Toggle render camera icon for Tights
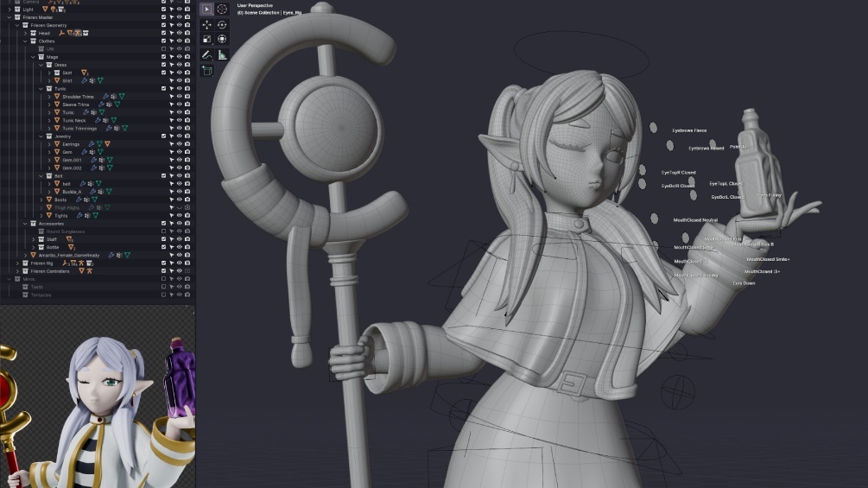Viewport: 868px width, 488px height. click(187, 215)
